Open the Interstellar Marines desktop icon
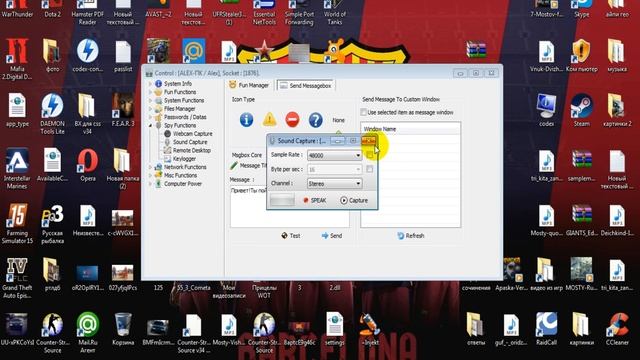 (x=17, y=168)
